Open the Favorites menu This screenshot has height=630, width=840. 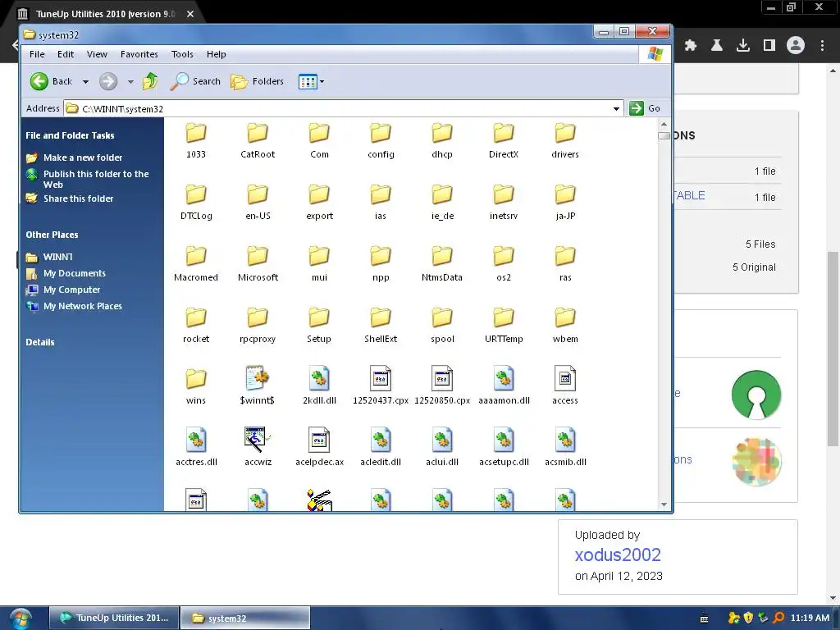tap(139, 54)
